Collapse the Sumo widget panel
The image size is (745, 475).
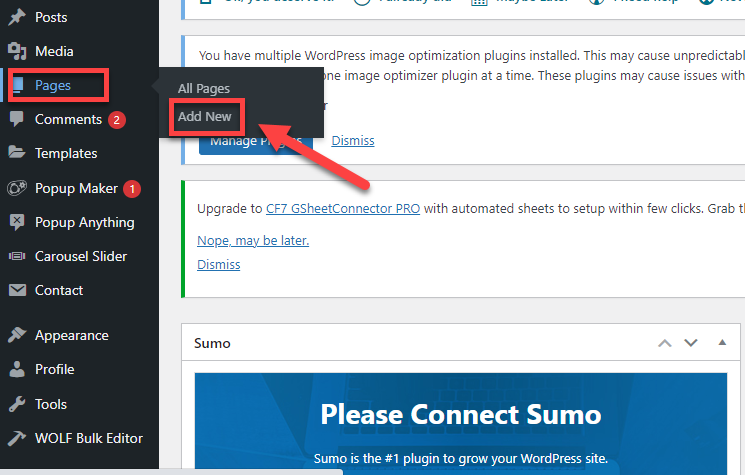[x=722, y=342]
